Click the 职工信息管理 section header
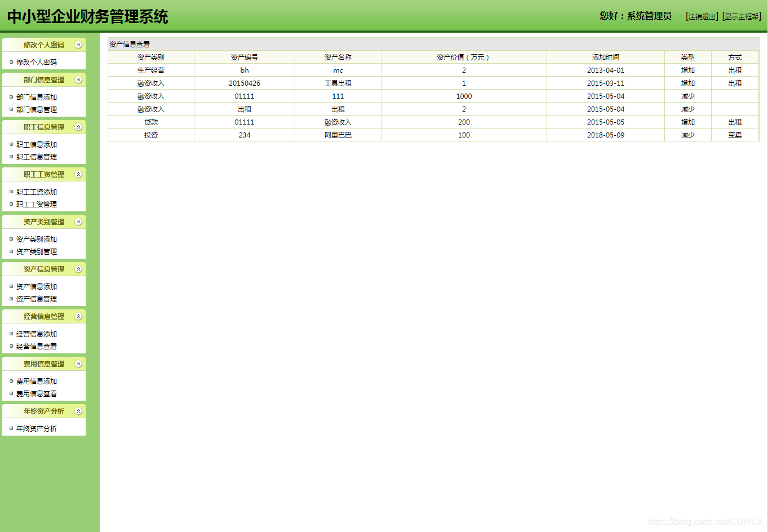 (44, 127)
